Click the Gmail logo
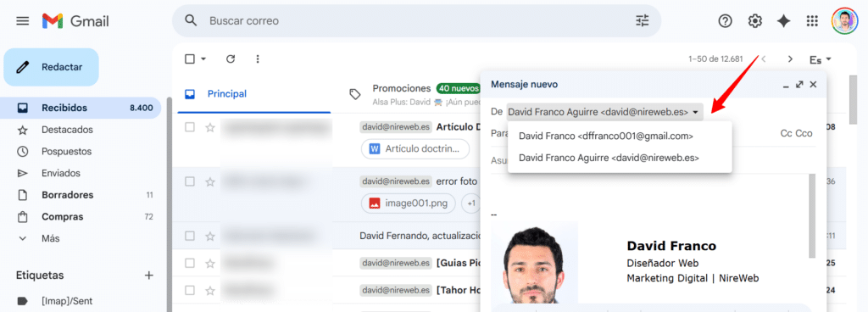 pos(75,21)
